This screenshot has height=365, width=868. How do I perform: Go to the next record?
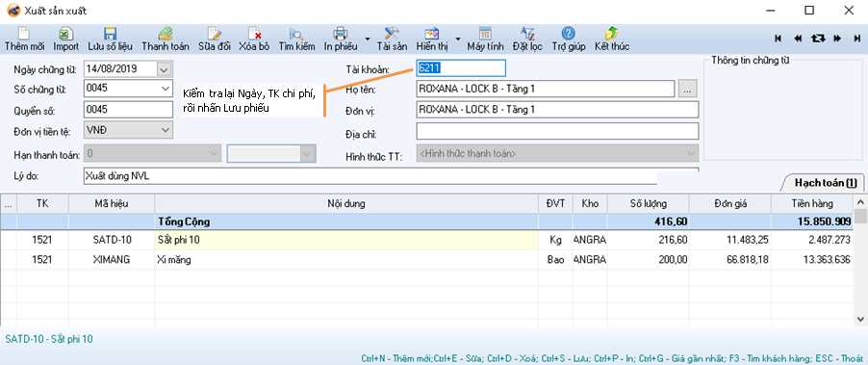[837, 39]
